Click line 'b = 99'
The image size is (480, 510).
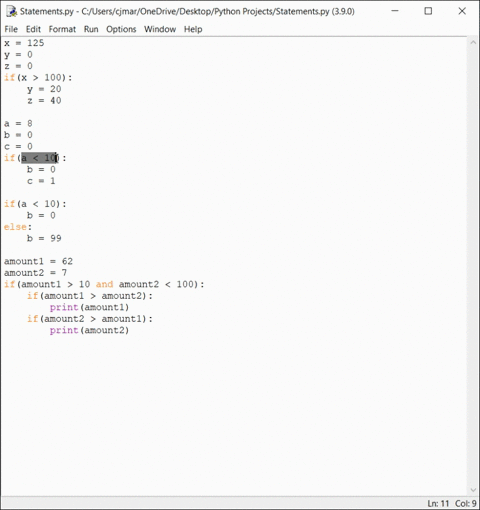44,239
